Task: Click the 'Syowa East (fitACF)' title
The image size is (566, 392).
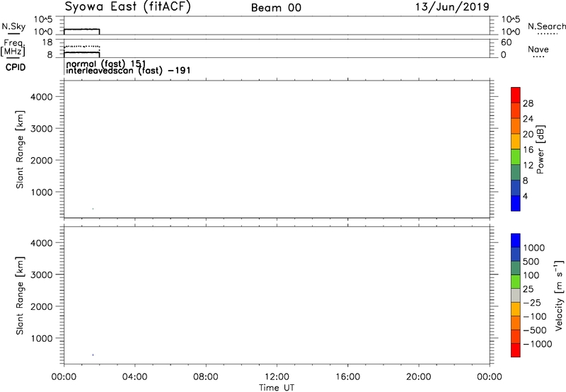Action: coord(128,7)
